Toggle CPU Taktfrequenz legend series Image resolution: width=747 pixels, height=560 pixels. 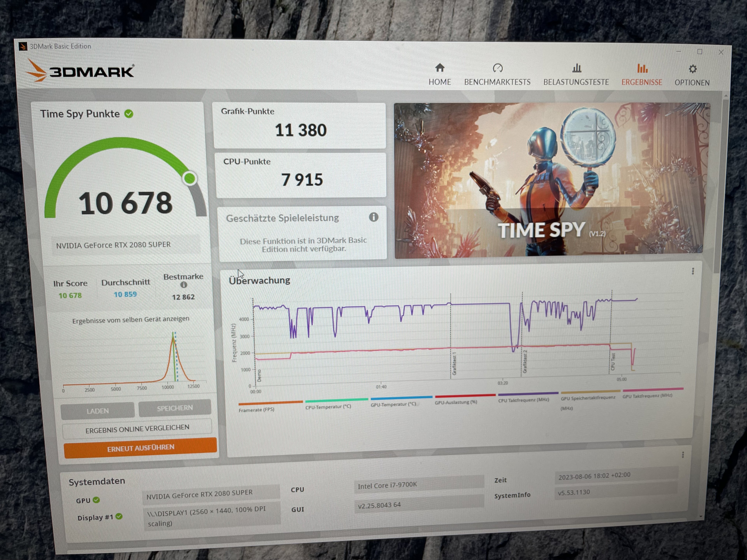pyautogui.click(x=523, y=400)
